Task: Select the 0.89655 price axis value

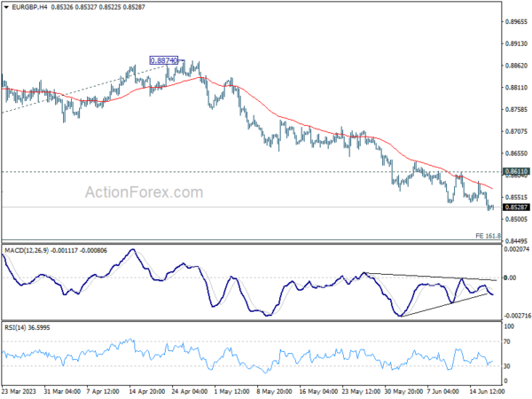Action: [x=516, y=21]
